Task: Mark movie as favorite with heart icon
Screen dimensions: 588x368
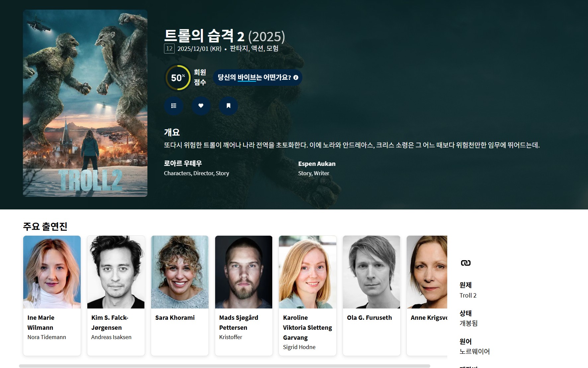Action: 201,106
